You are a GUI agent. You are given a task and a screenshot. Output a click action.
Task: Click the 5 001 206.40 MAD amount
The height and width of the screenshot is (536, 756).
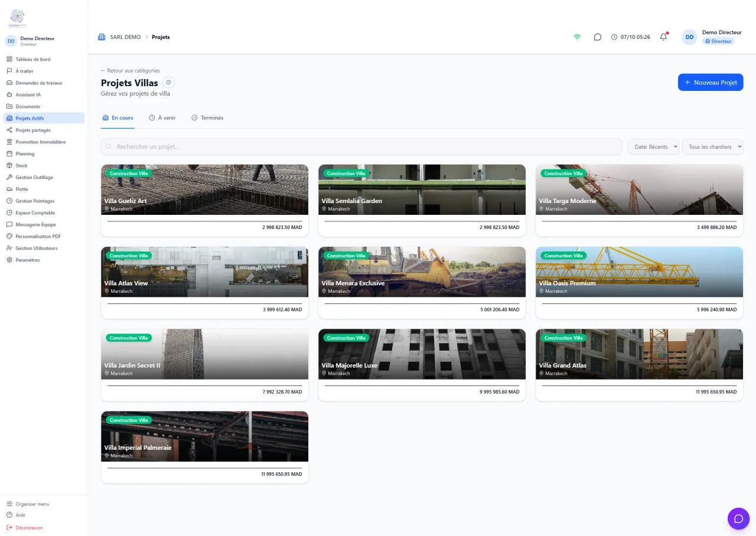[500, 309]
